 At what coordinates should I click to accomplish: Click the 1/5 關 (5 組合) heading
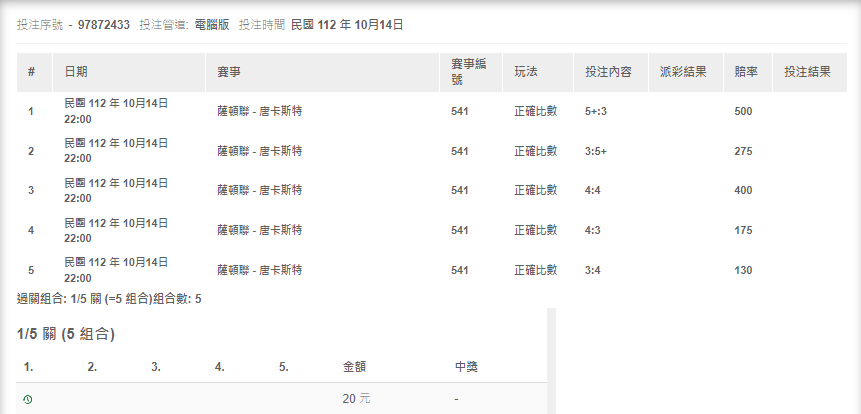(66, 334)
